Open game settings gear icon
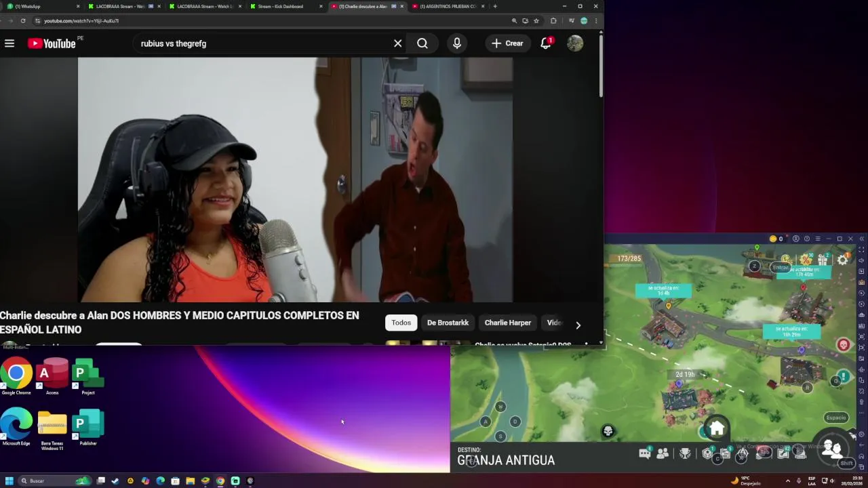Image resolution: width=868 pixels, height=488 pixels. point(843,260)
